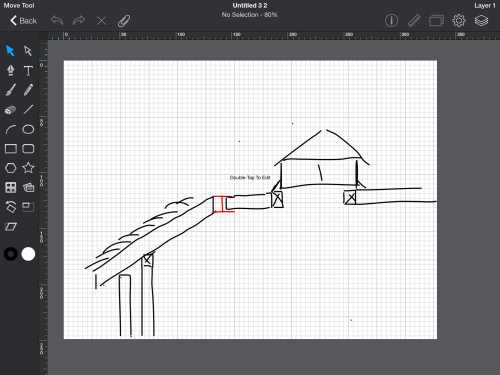This screenshot has width=500, height=375.
Task: Choose the Pen nib tool
Action: [11, 70]
